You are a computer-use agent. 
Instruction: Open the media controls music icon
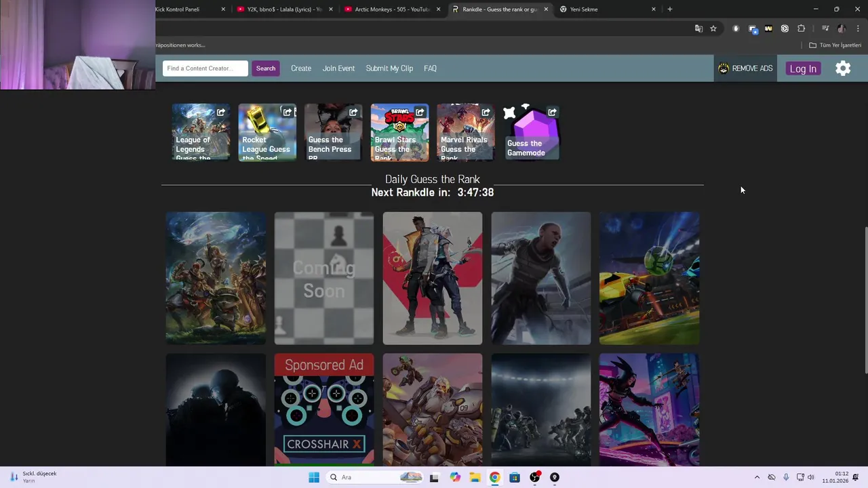point(825,28)
